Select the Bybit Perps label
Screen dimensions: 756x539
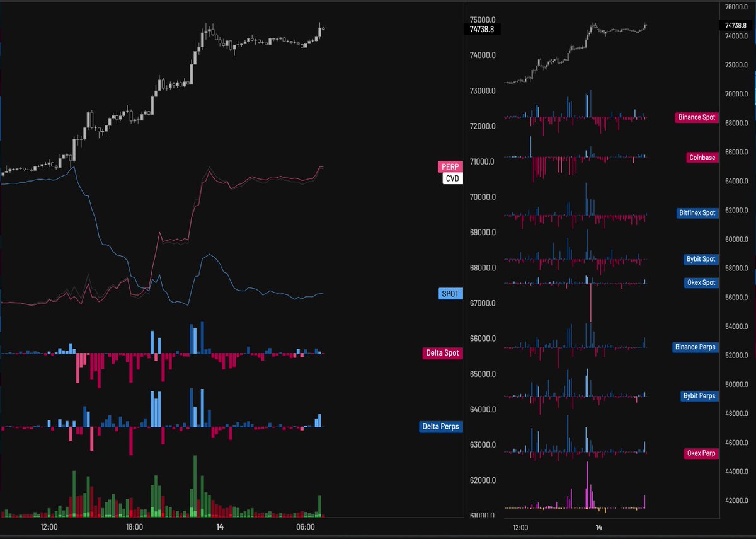click(x=699, y=396)
